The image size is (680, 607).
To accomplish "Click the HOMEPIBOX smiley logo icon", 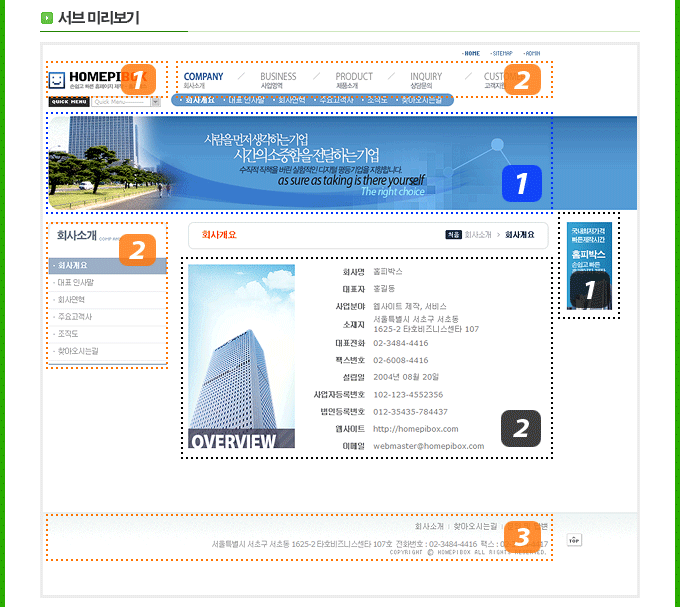I will tap(57, 79).
